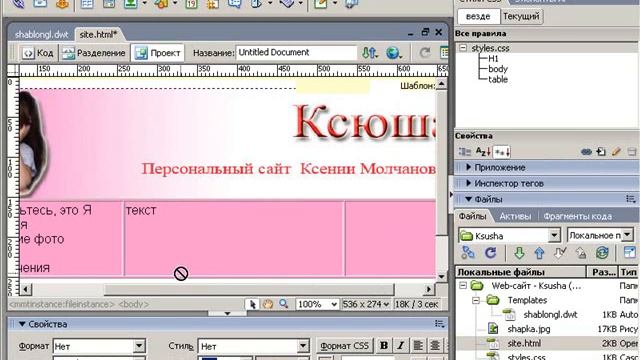The image size is (640, 360).
Task: Select the site.html* document tab
Action: coord(98,35)
